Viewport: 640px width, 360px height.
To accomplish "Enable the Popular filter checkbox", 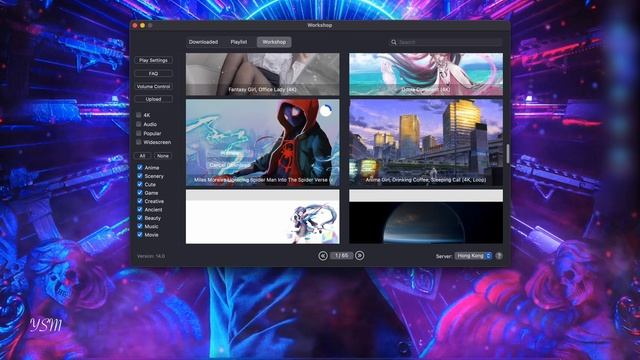I will pos(139,133).
